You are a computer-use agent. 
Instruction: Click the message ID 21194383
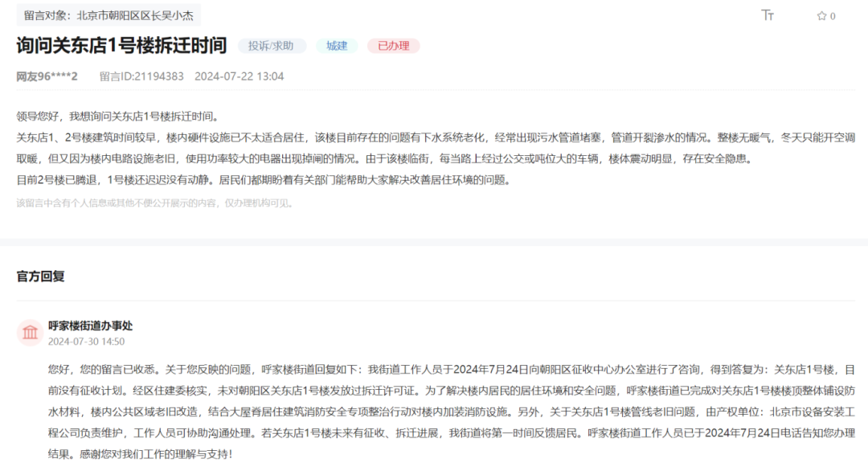coord(141,76)
